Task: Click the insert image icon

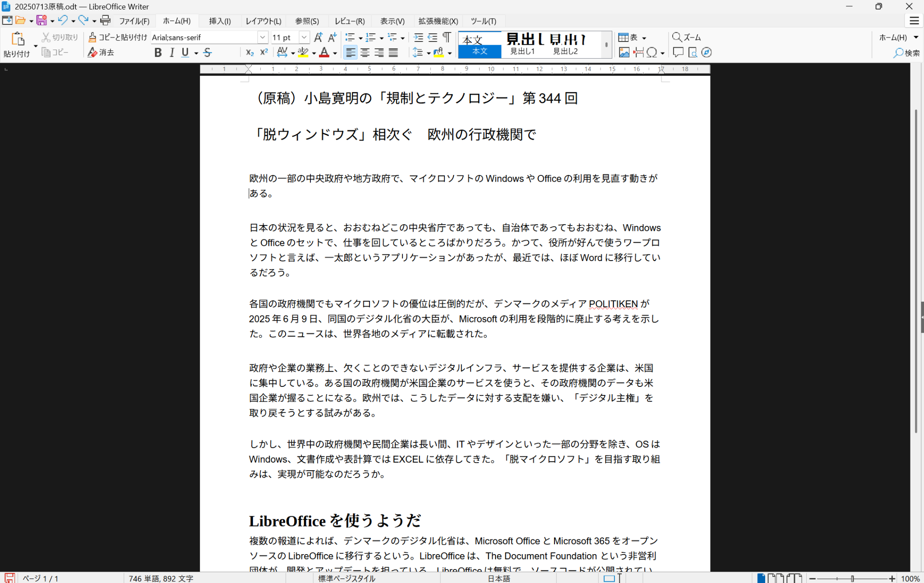Action: (x=624, y=53)
